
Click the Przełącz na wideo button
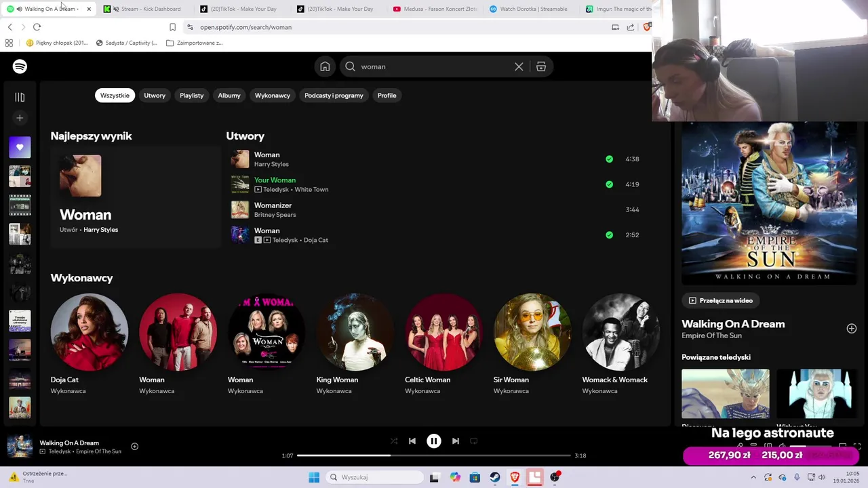tap(721, 300)
